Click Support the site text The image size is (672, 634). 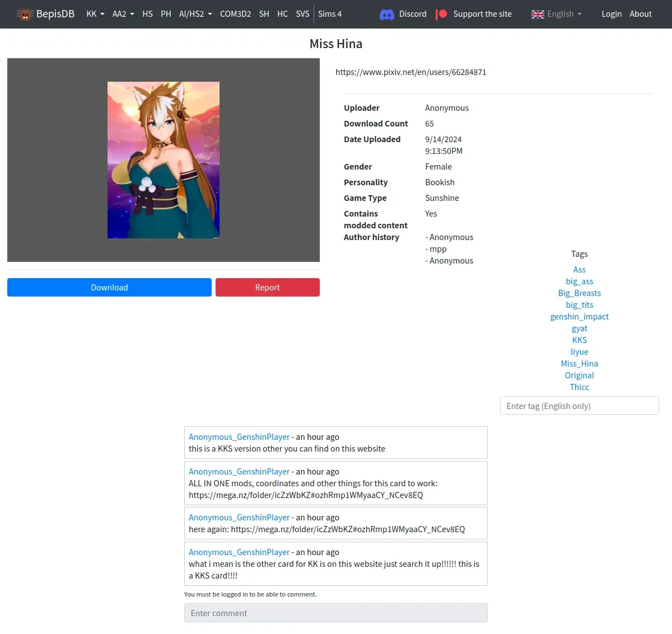482,14
